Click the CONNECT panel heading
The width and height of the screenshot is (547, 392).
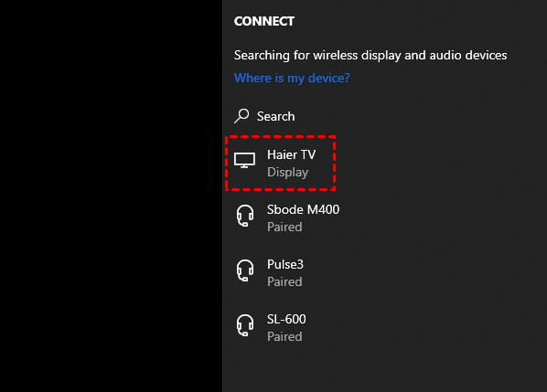(x=264, y=21)
